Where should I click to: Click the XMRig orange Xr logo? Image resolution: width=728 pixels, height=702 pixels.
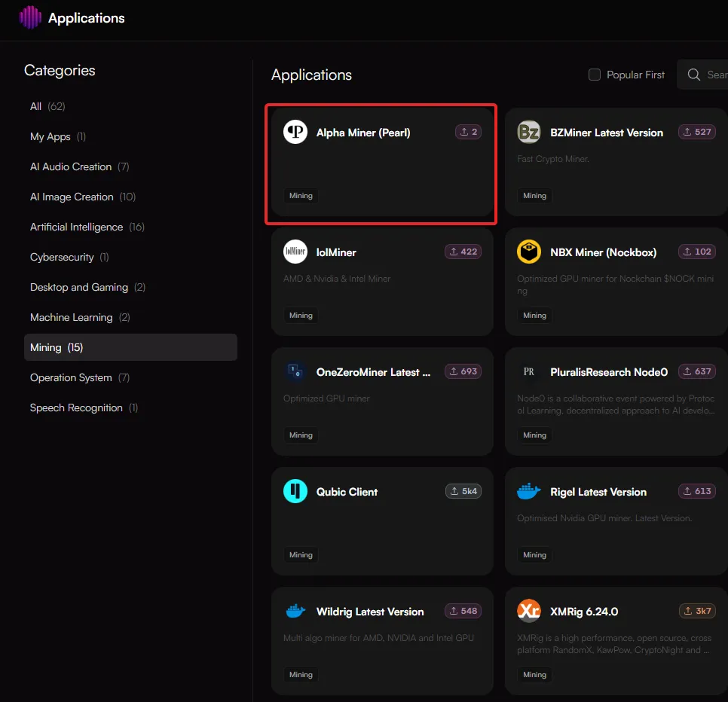coord(529,611)
